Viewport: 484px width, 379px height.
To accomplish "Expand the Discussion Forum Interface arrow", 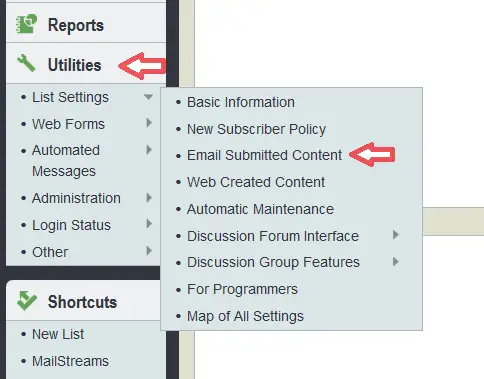I will point(396,235).
